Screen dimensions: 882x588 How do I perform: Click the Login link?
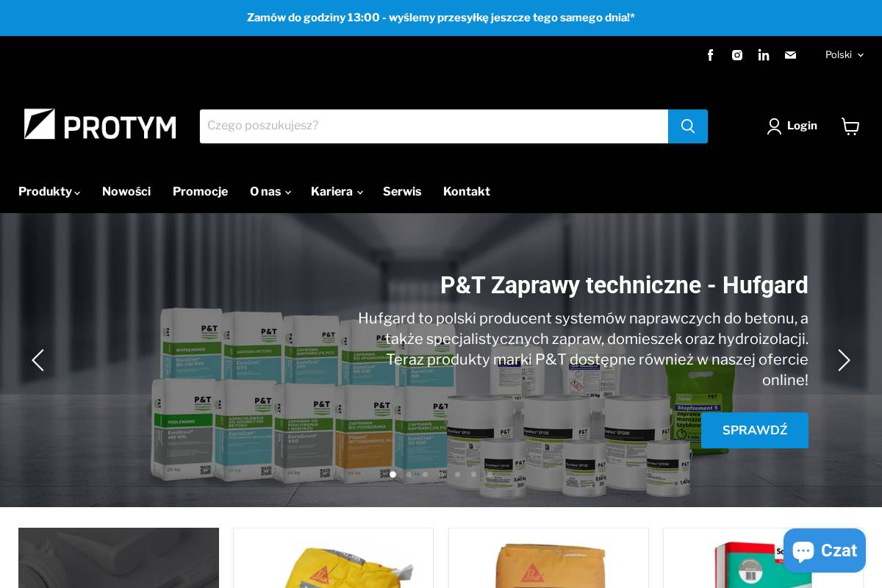coord(801,126)
